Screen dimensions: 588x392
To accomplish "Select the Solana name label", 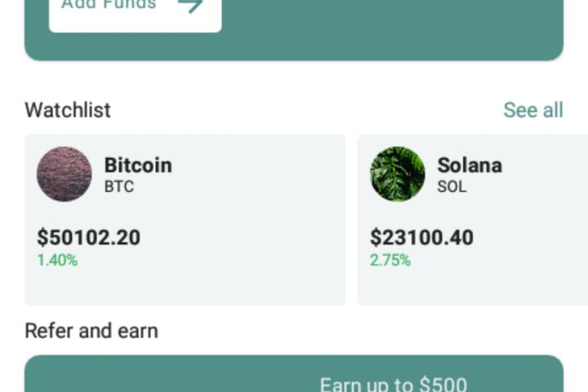I will (470, 165).
